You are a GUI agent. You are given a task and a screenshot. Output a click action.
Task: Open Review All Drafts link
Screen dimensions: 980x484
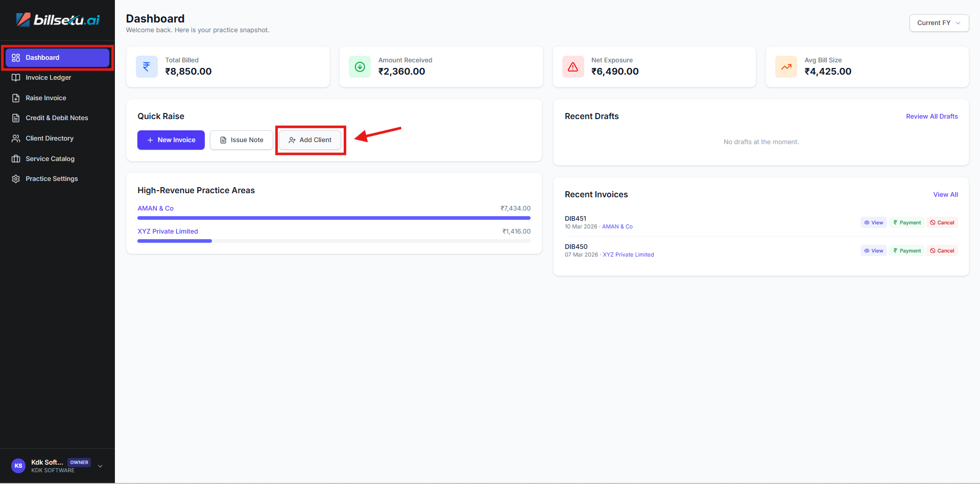click(931, 117)
